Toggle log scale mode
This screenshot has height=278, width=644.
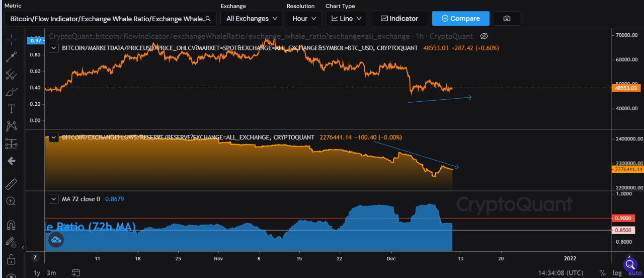tap(617, 273)
